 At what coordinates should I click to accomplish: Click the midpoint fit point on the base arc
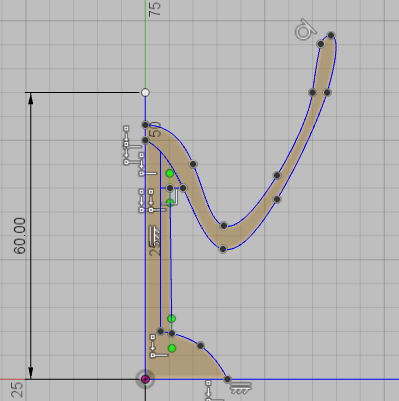(x=200, y=346)
